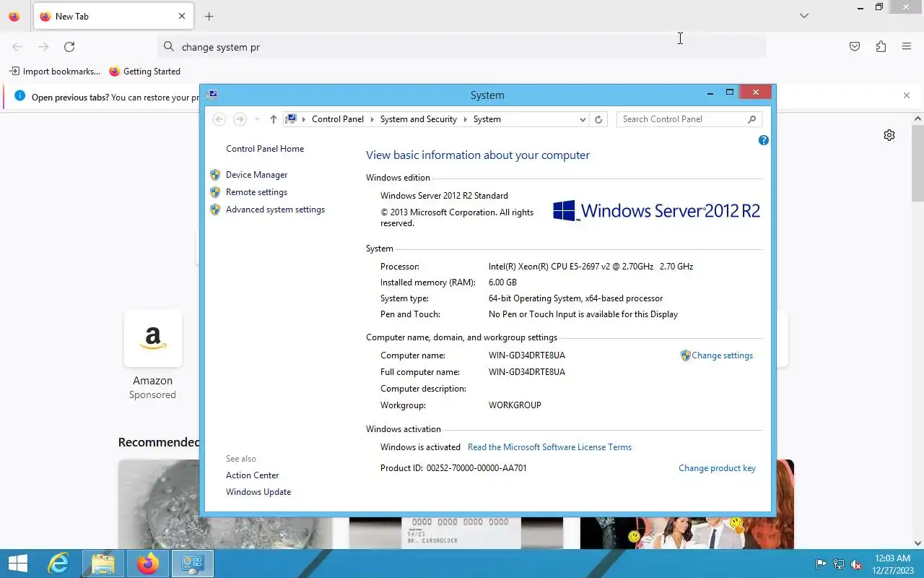Open Remote settings link
This screenshot has width=924, height=578.
(256, 192)
